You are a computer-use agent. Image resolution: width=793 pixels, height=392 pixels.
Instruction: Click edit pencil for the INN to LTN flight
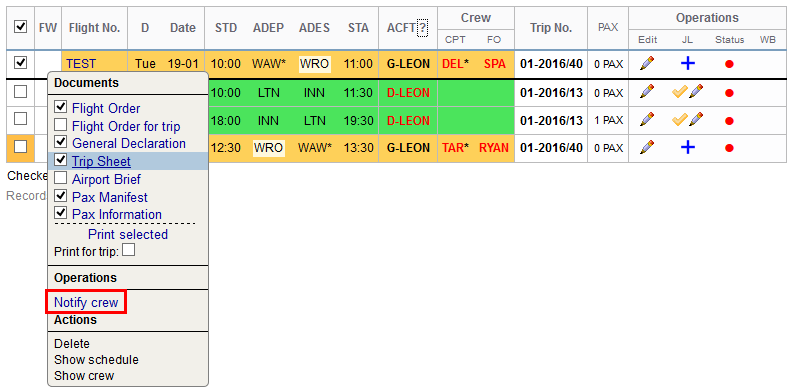647,120
